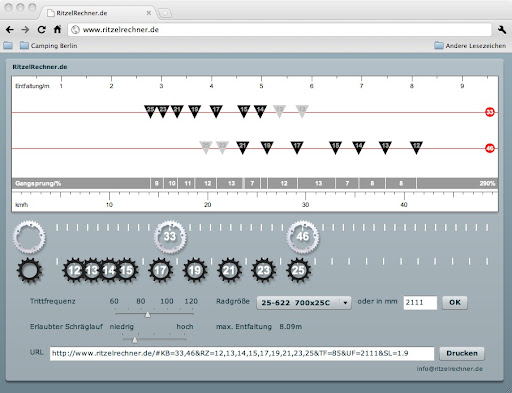Viewport: 512px width, 393px height.
Task: Open the Radgröße wheel size dropdown
Action: coord(304,303)
